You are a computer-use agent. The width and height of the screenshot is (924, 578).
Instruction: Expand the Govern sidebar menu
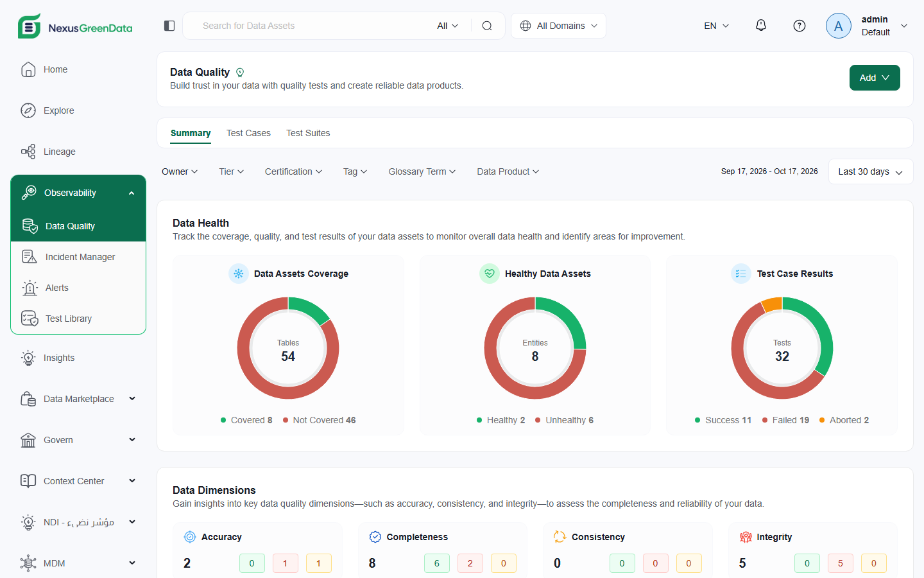coord(132,440)
